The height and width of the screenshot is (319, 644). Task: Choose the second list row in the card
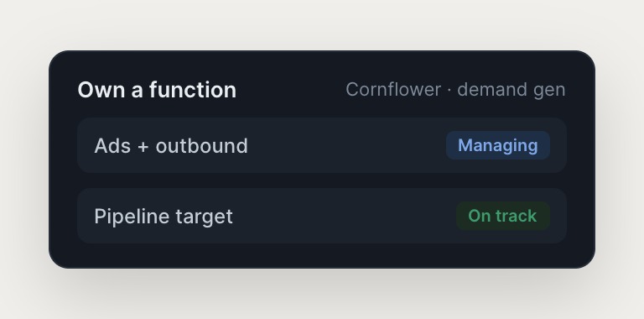tap(322, 216)
